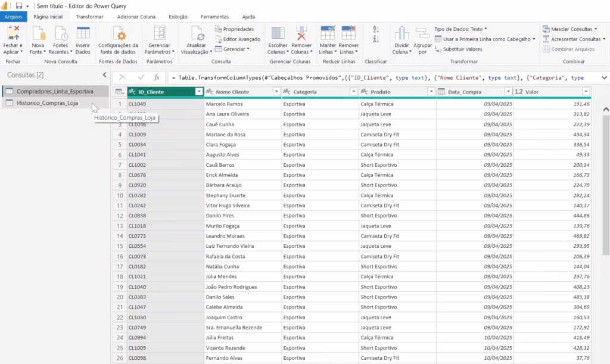Open the Nome Cliente column filter dropdown

(276, 92)
